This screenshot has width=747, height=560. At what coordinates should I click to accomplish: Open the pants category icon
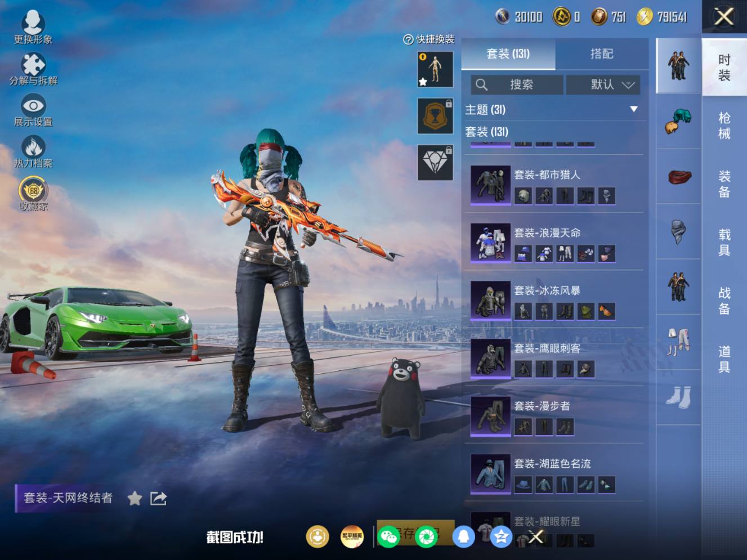(678, 342)
